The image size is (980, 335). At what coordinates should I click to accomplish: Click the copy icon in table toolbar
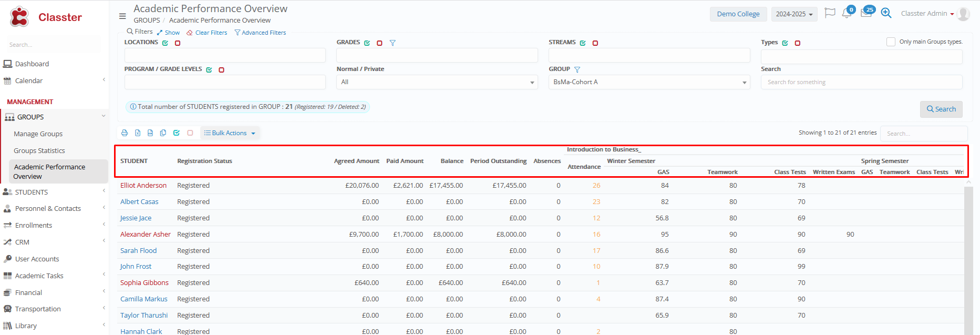(163, 133)
